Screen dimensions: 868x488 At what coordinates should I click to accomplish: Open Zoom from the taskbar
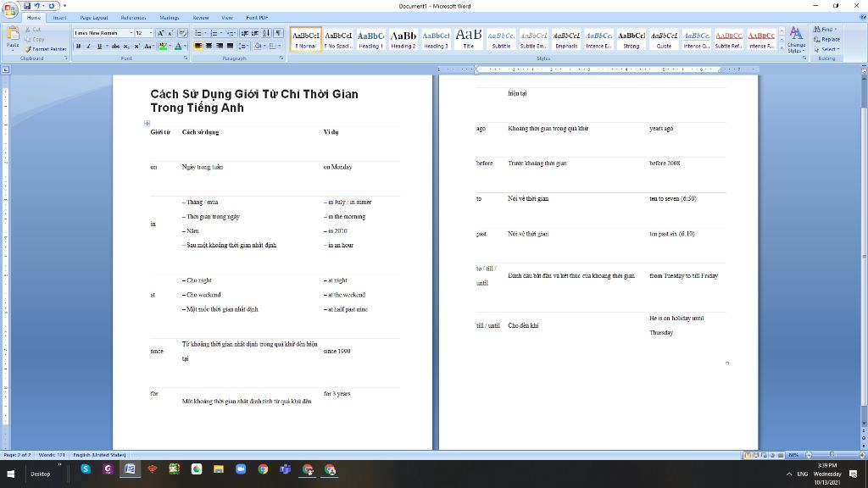pos(241,469)
